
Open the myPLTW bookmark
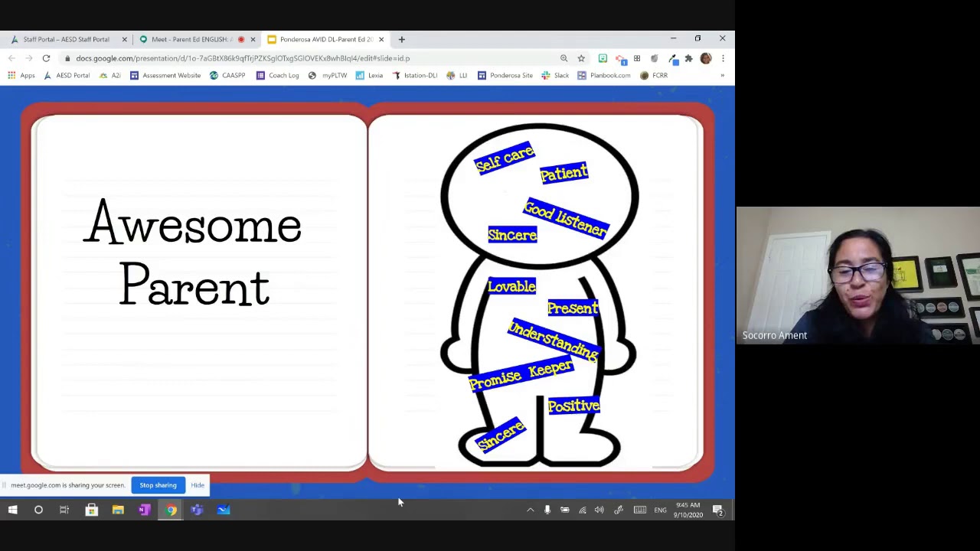328,75
